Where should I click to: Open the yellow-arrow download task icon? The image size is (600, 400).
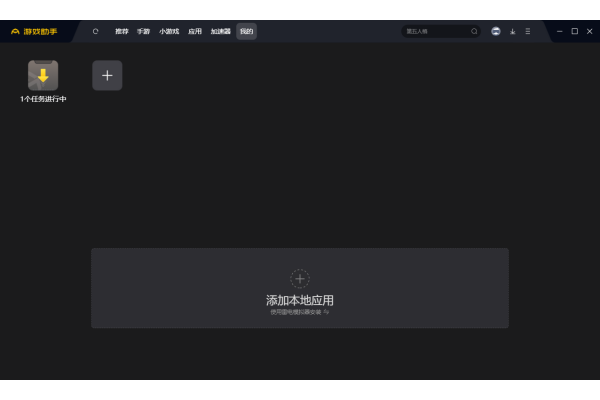click(x=43, y=75)
